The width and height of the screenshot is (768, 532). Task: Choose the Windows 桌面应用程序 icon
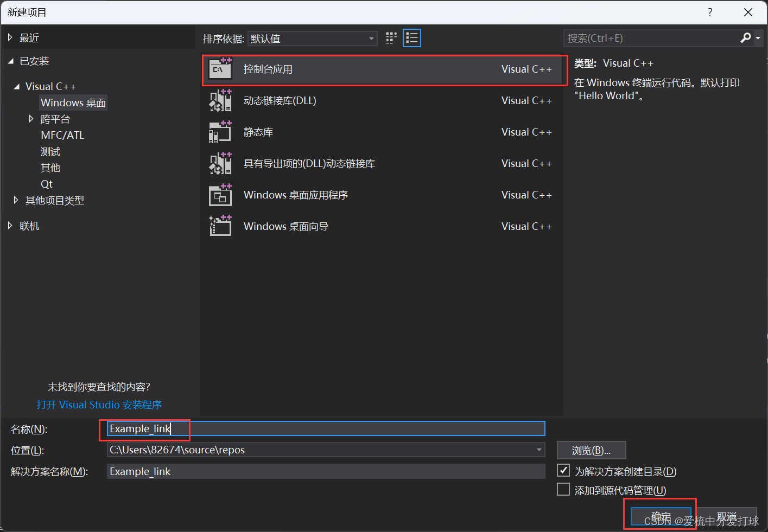pyautogui.click(x=220, y=195)
